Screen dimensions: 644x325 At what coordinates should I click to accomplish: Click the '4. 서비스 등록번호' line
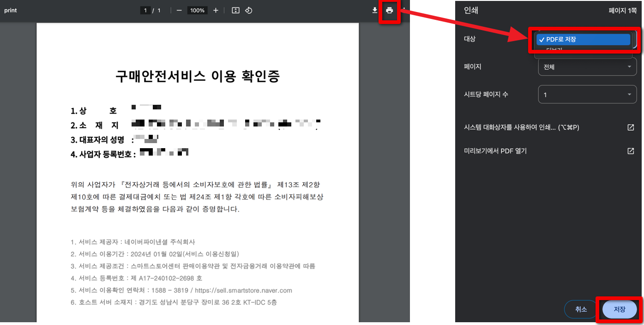coord(136,278)
